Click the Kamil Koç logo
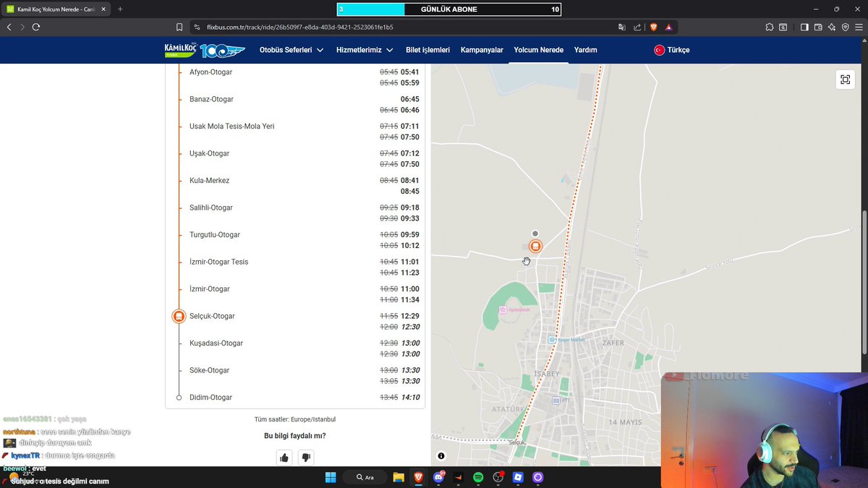The image size is (868, 488). point(205,50)
